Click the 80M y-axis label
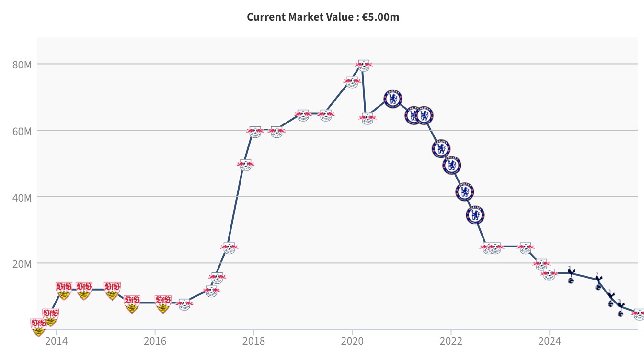Screen dimensions: 644x359 pos(22,64)
